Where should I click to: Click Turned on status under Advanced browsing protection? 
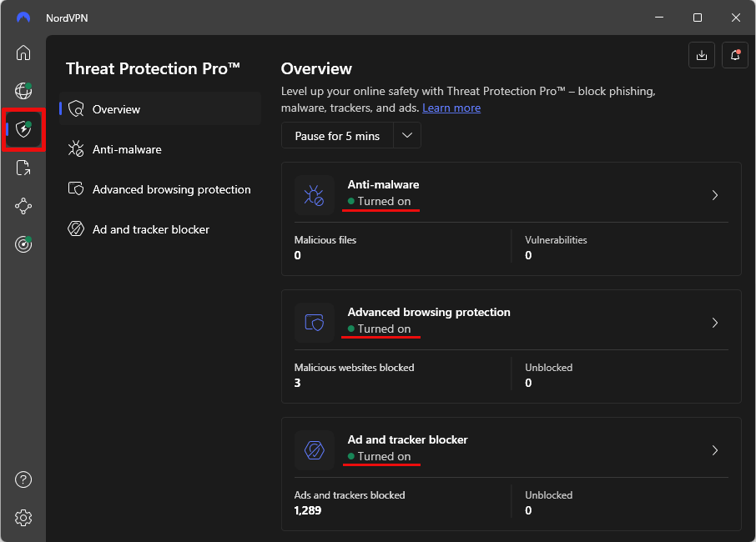pyautogui.click(x=380, y=329)
